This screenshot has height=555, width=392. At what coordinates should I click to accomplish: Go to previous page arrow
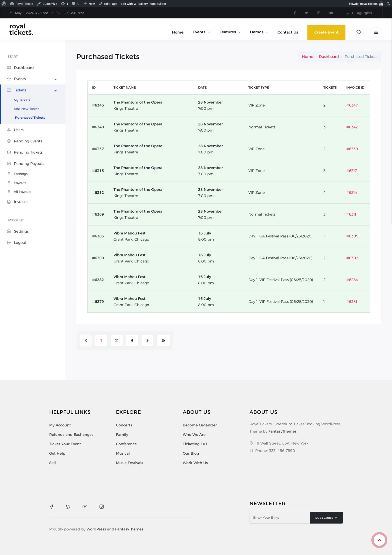[86, 340]
